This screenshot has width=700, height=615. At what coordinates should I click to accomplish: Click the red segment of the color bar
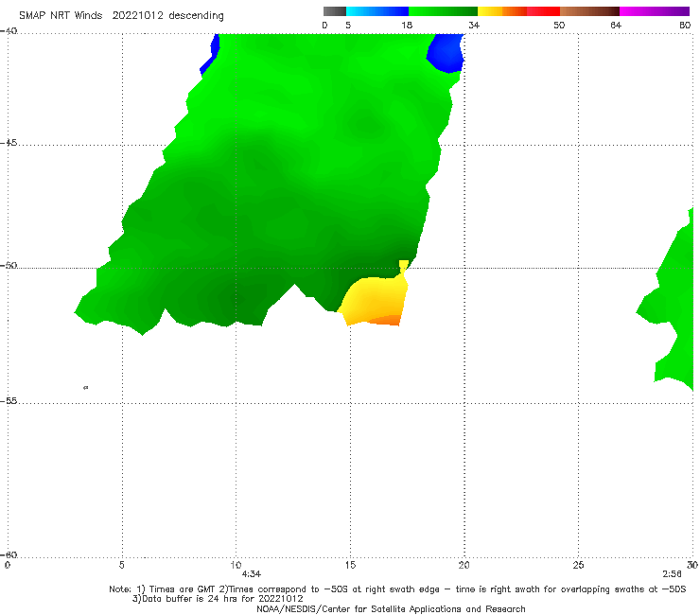click(x=543, y=11)
